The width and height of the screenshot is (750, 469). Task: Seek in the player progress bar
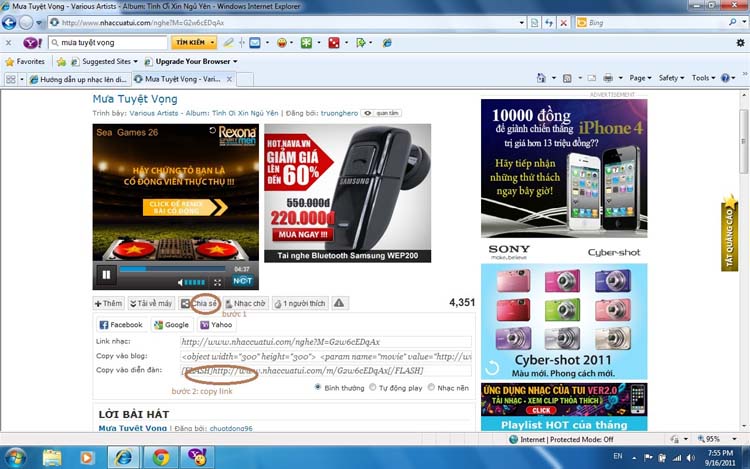[173, 269]
